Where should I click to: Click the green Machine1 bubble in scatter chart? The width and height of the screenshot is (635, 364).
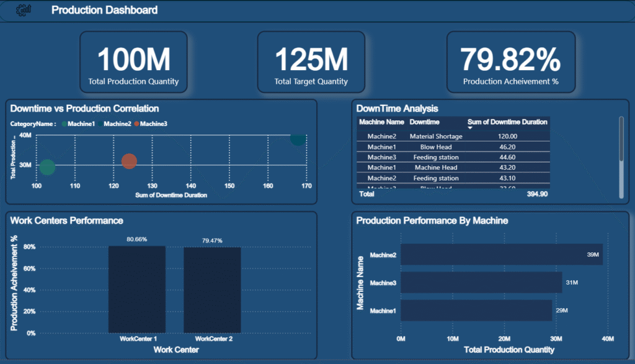(47, 167)
